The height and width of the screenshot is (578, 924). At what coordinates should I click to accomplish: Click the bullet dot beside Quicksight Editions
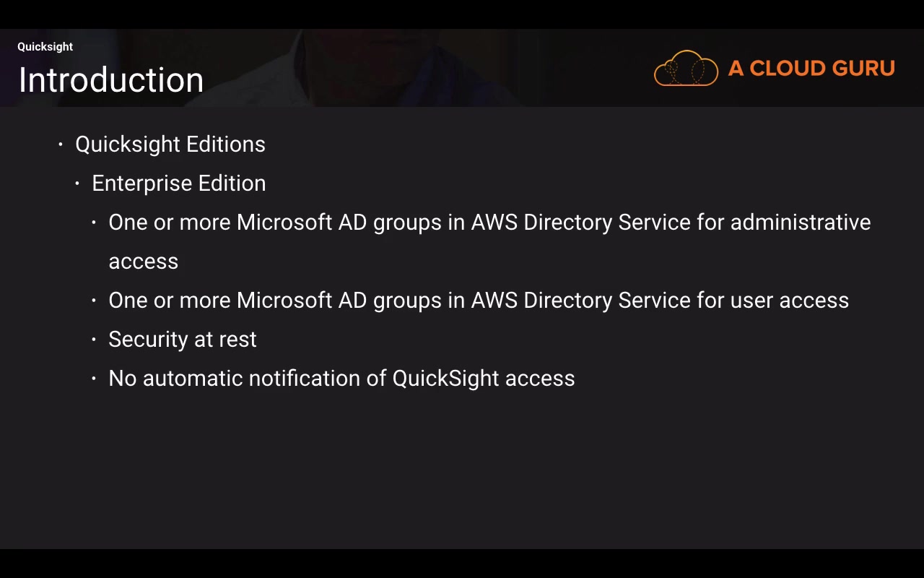coord(61,144)
